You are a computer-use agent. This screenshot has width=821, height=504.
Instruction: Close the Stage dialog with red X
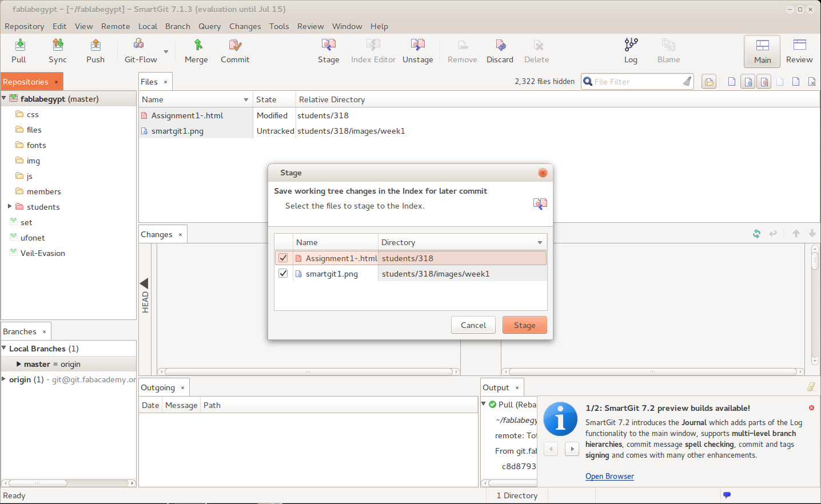(543, 173)
